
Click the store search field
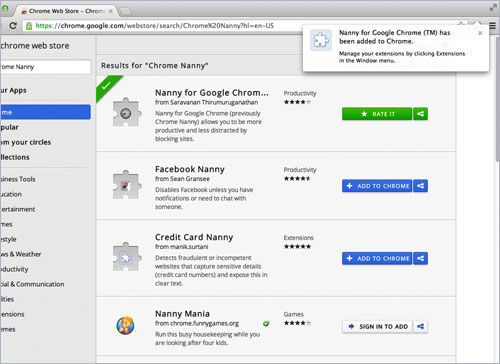point(45,67)
